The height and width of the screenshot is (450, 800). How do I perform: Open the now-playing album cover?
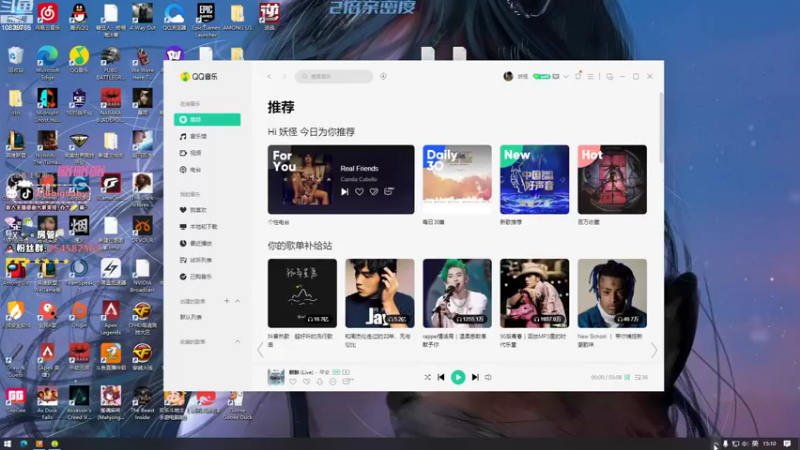[276, 377]
